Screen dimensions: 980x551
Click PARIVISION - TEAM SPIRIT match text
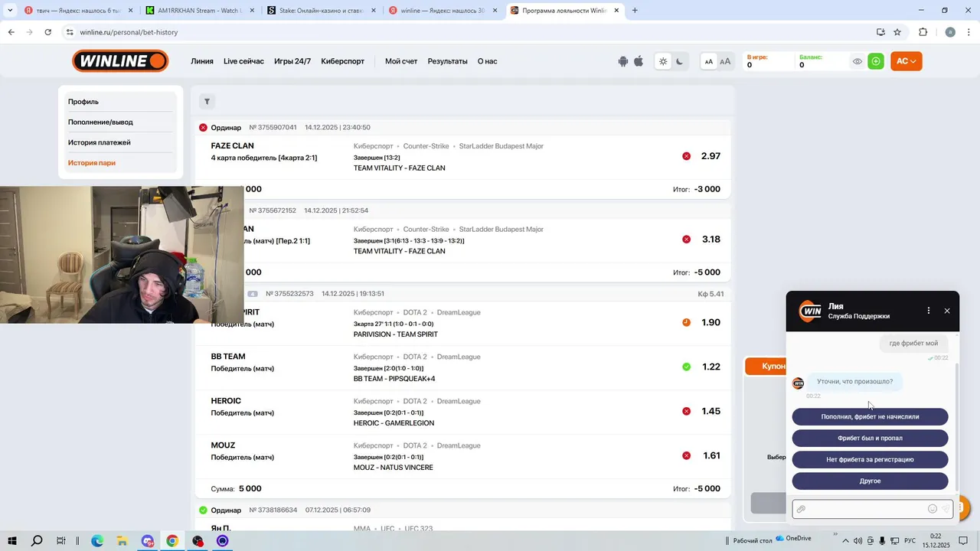396,334
